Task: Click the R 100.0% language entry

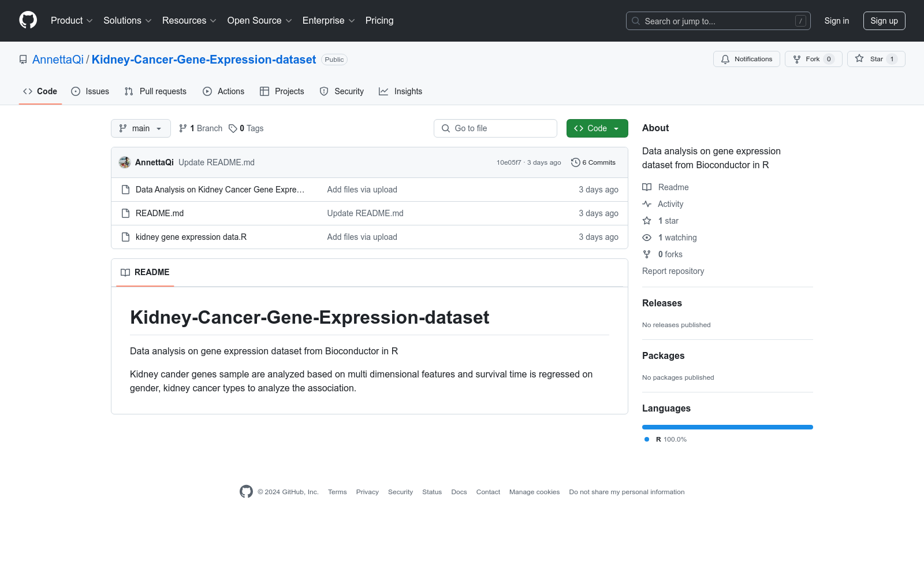Action: tap(665, 439)
